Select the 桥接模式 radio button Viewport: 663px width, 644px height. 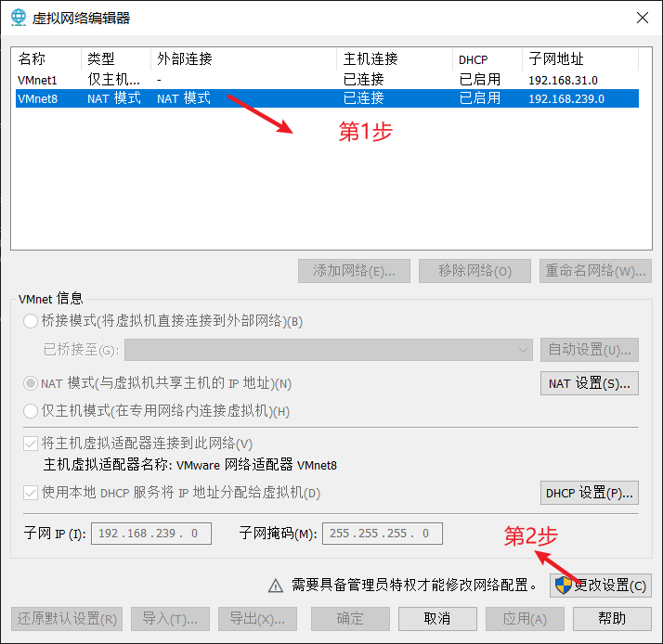click(x=31, y=321)
